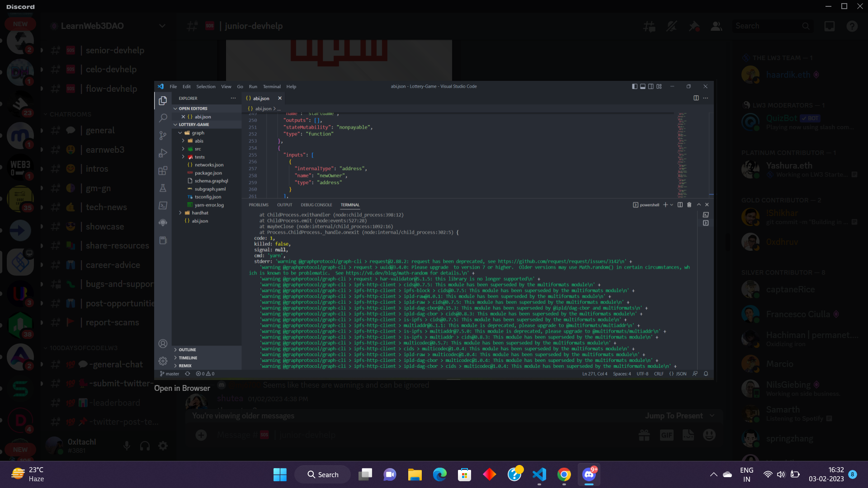
Task: Collapse the graph folder in Explorer
Action: [180, 132]
